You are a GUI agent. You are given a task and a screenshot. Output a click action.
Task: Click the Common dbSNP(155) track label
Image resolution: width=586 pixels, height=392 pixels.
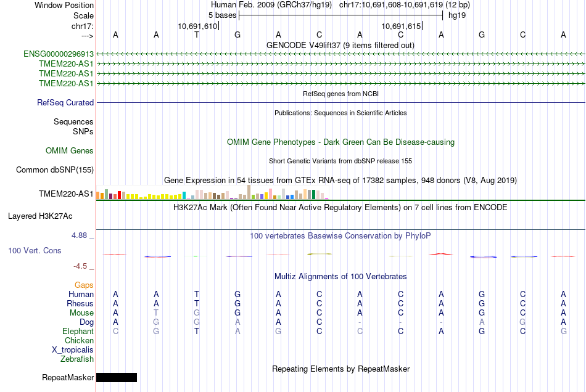click(x=55, y=170)
